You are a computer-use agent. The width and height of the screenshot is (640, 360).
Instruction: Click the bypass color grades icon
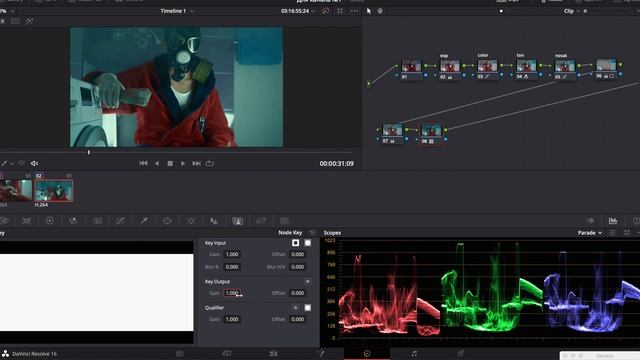click(325, 11)
